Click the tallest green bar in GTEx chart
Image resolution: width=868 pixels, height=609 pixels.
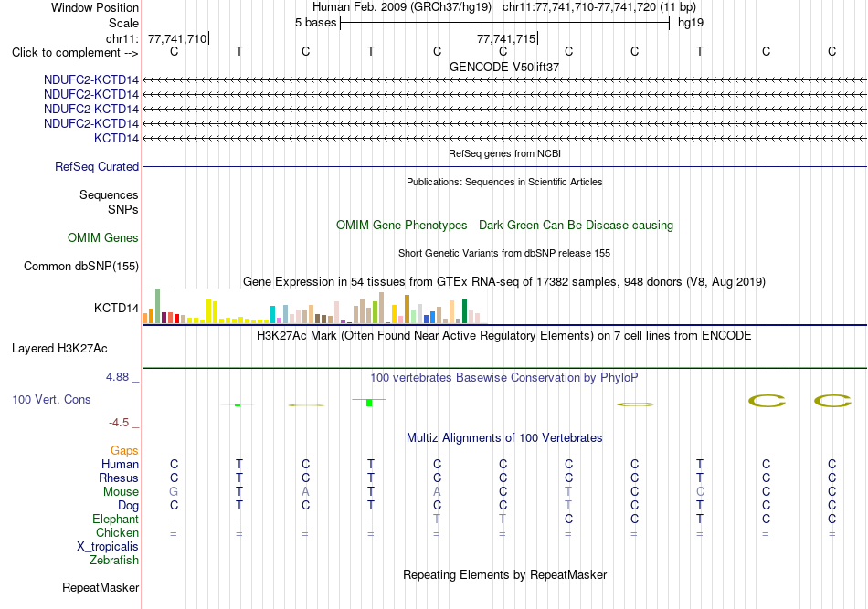pos(157,306)
